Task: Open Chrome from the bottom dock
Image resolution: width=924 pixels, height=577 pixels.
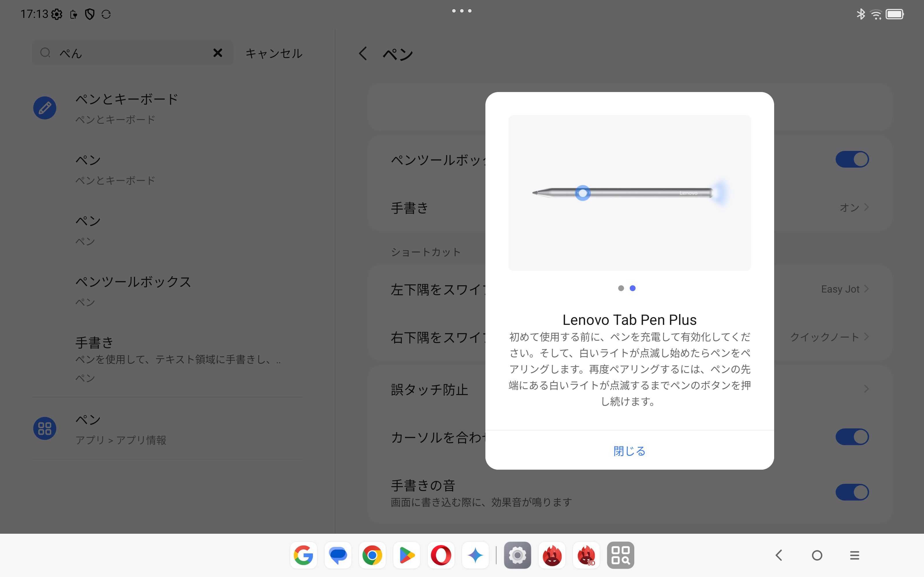Action: tap(372, 555)
